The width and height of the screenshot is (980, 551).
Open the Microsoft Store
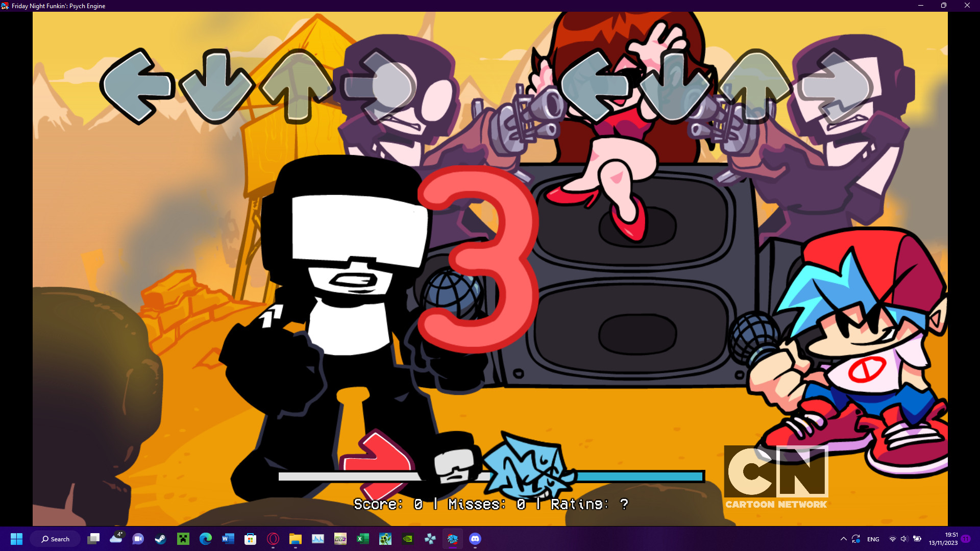pyautogui.click(x=250, y=539)
